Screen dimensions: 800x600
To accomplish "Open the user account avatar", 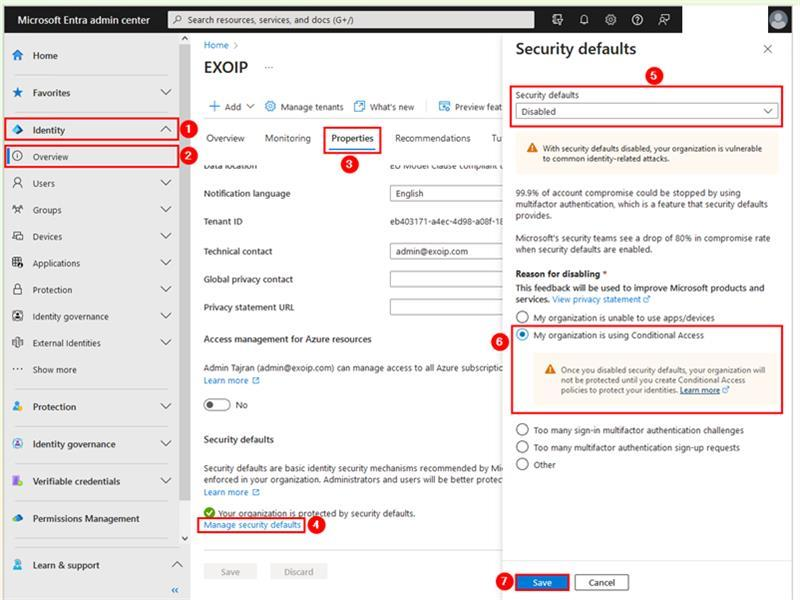I will tap(778, 20).
